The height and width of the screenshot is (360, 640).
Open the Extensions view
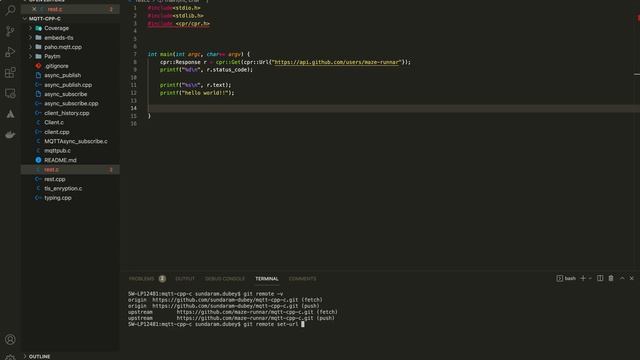coord(10,73)
